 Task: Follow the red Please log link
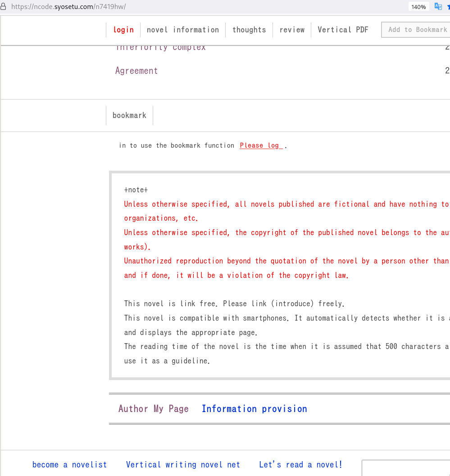[261, 145]
